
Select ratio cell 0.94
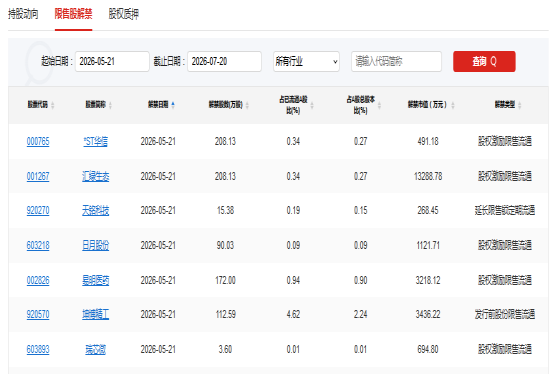tap(293, 280)
